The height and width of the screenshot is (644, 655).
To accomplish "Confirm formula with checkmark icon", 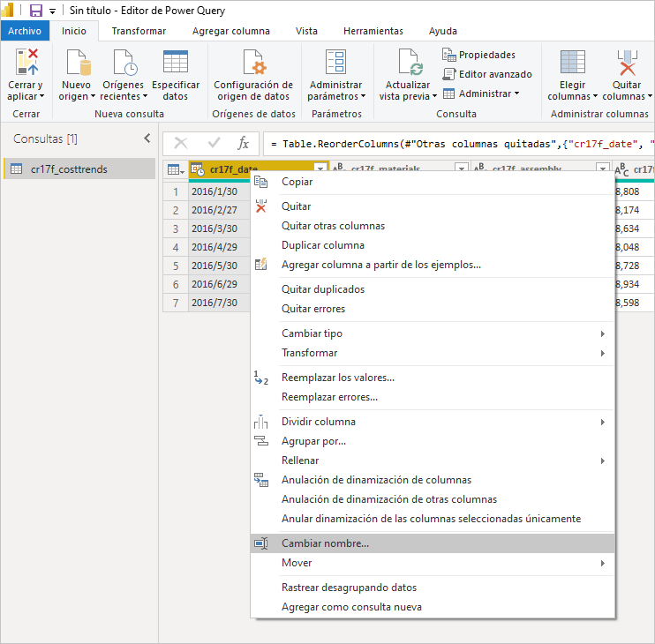I will point(214,144).
